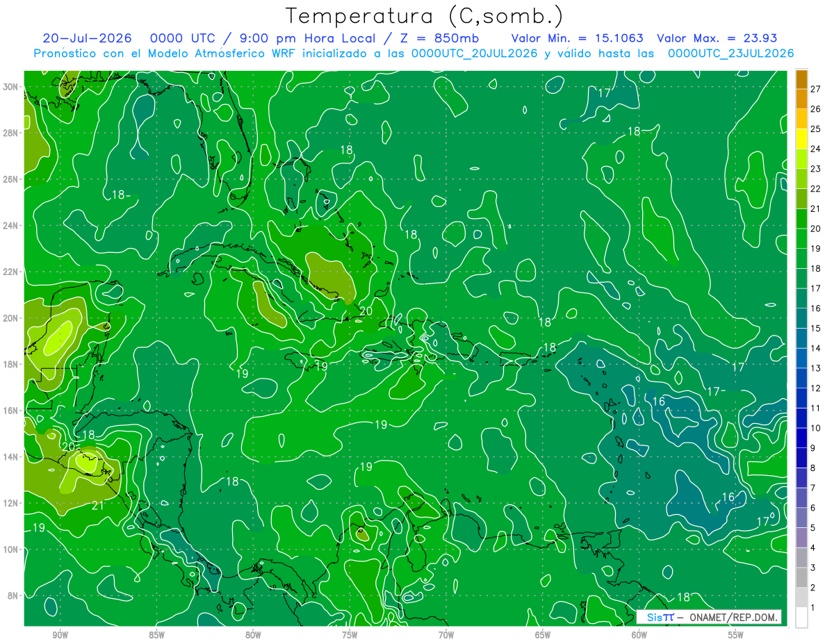Click legend value 14 on the color scale
834x644 pixels.
pyautogui.click(x=816, y=348)
